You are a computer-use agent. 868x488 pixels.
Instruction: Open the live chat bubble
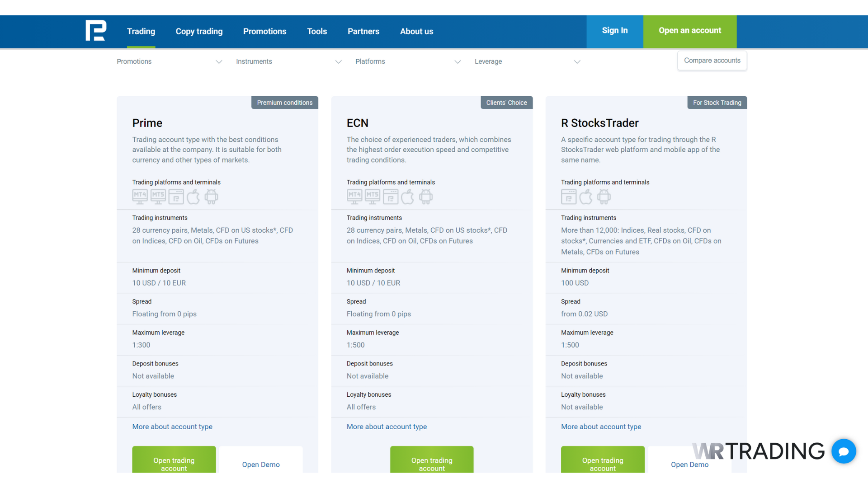click(844, 451)
